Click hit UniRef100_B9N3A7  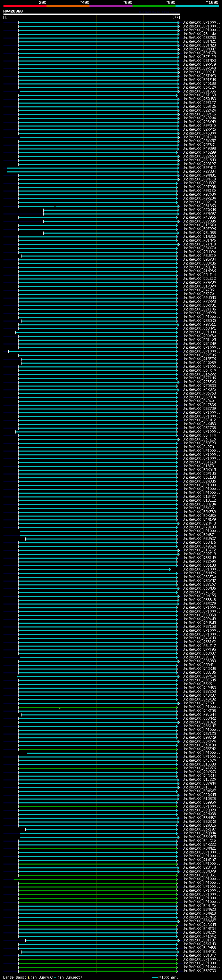click(x=199, y=49)
